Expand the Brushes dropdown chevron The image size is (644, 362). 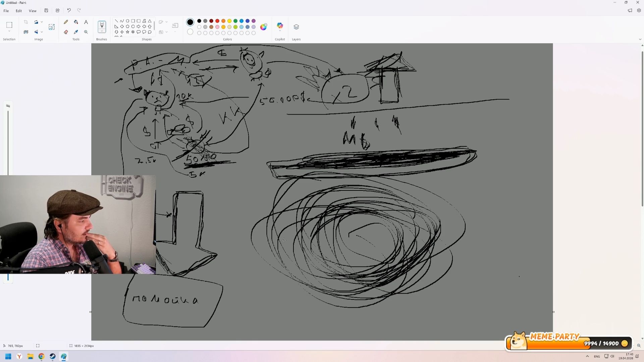(x=102, y=31)
